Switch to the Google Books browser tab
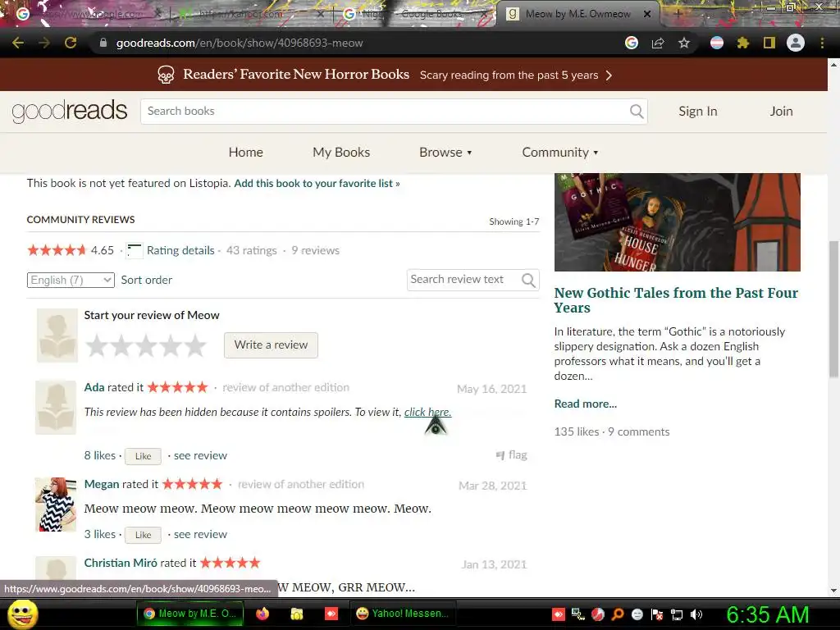The image size is (840, 630). coord(415,14)
